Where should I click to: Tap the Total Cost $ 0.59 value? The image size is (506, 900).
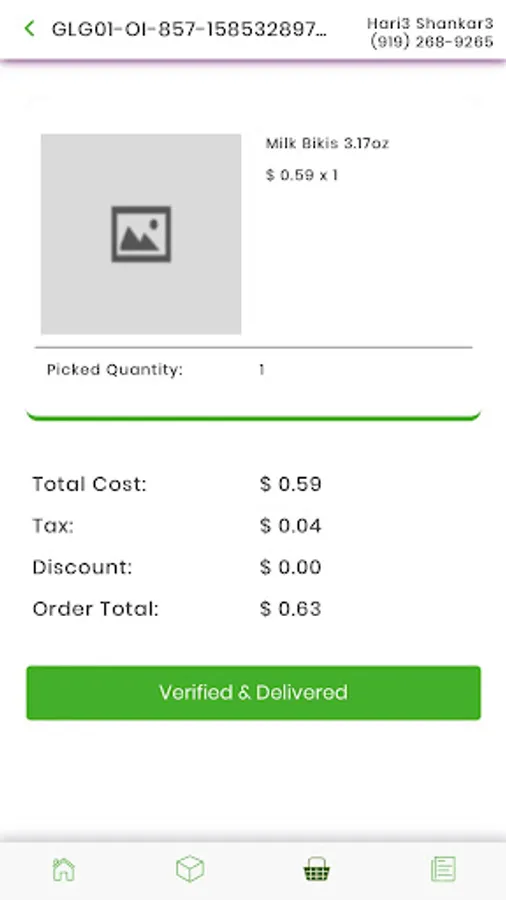click(x=290, y=484)
